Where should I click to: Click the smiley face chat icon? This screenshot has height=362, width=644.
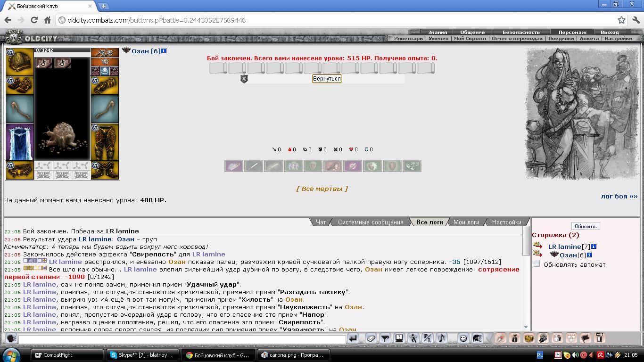[x=463, y=338]
